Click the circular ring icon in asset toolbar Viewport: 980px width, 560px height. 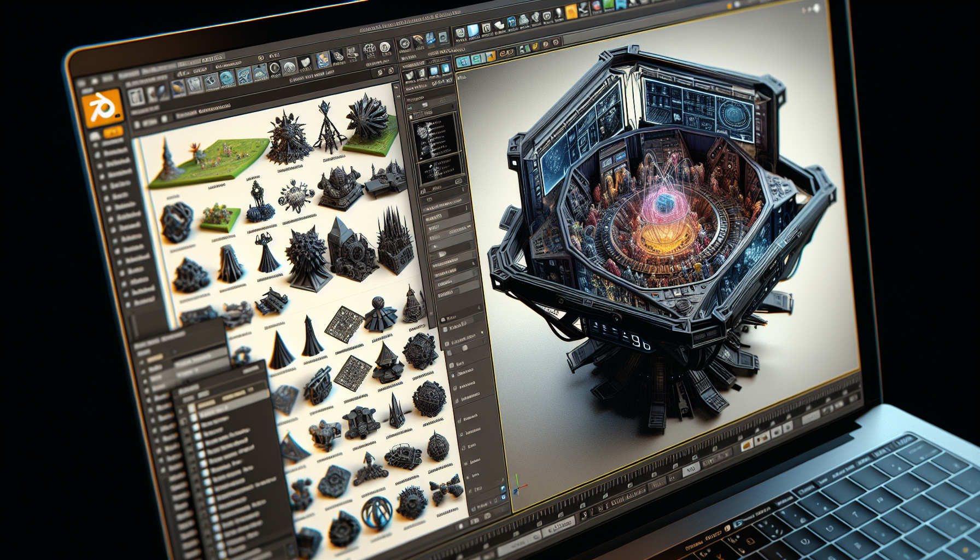[274, 68]
